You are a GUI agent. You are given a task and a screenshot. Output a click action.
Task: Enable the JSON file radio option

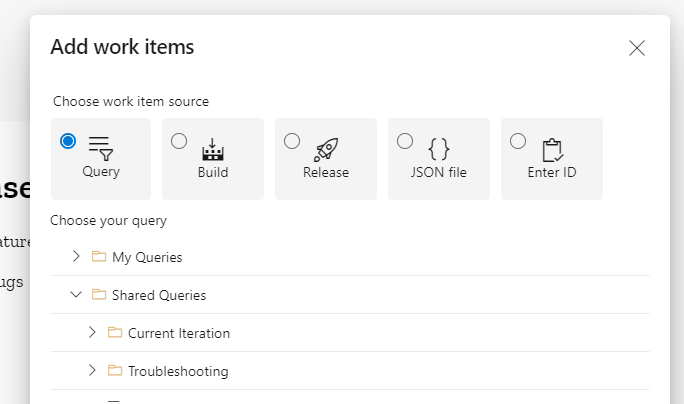click(405, 141)
